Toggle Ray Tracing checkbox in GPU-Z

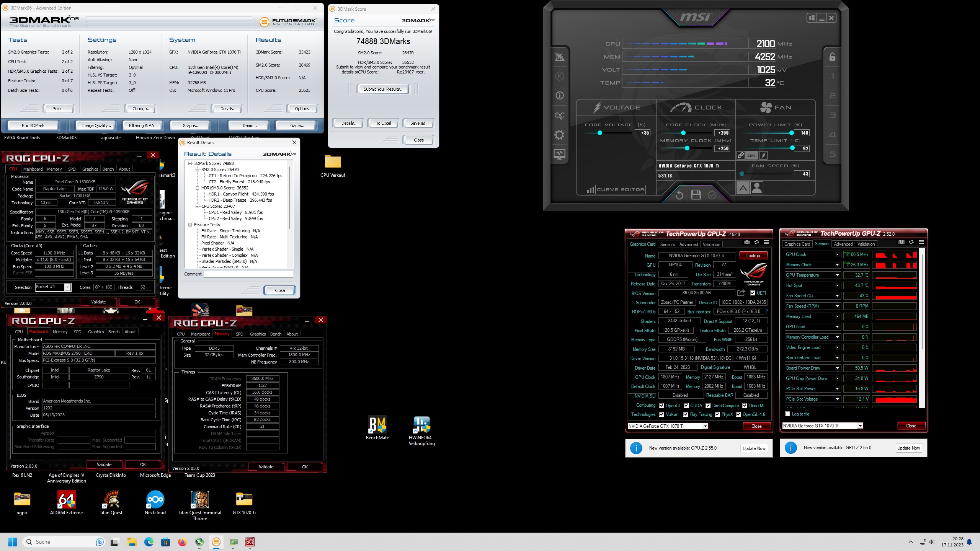(x=686, y=414)
